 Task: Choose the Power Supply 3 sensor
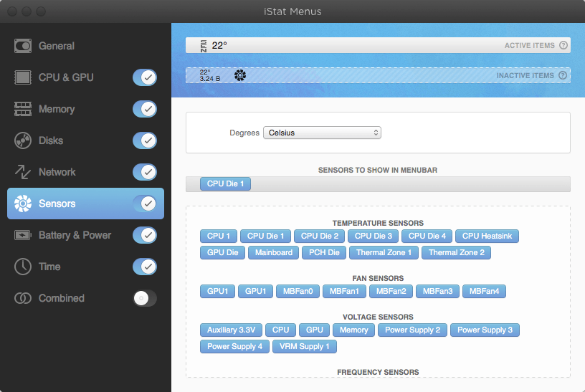pos(485,330)
